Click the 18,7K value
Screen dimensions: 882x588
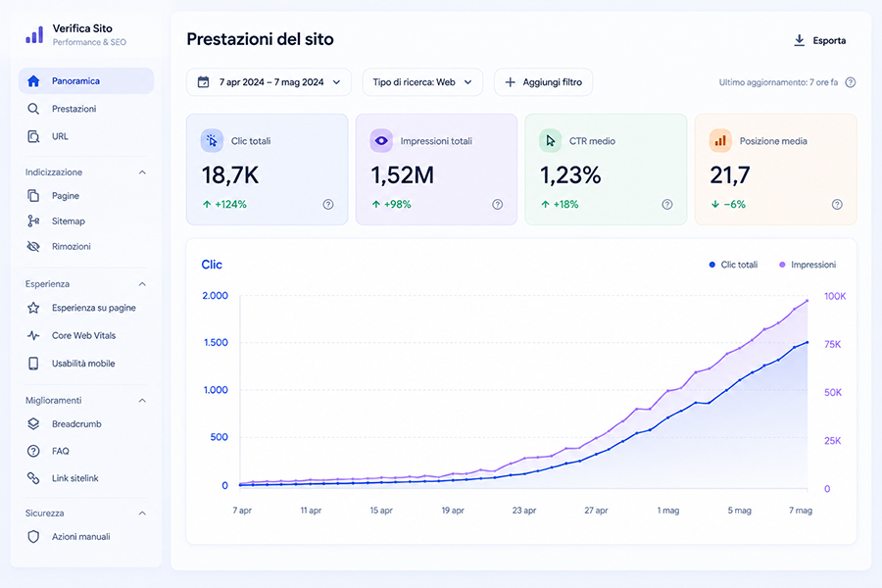(230, 175)
